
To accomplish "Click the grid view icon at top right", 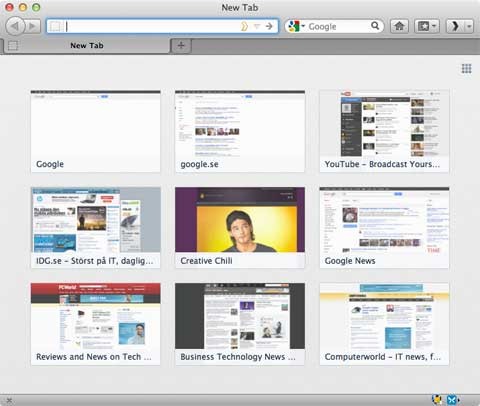I will pos(466,69).
